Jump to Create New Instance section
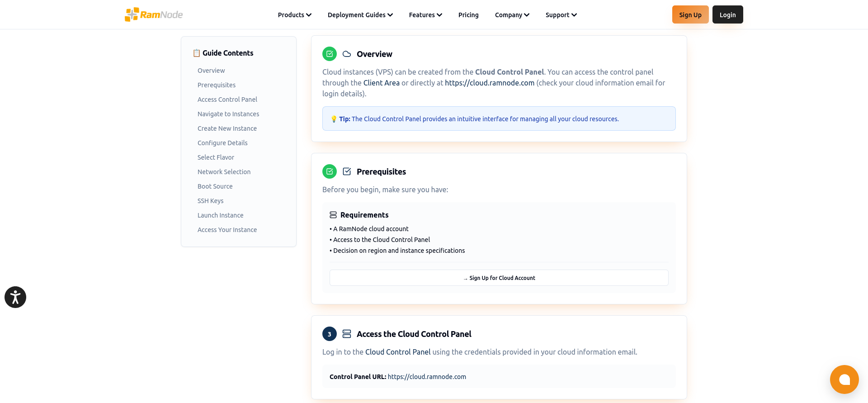This screenshot has height=403, width=868. point(227,128)
